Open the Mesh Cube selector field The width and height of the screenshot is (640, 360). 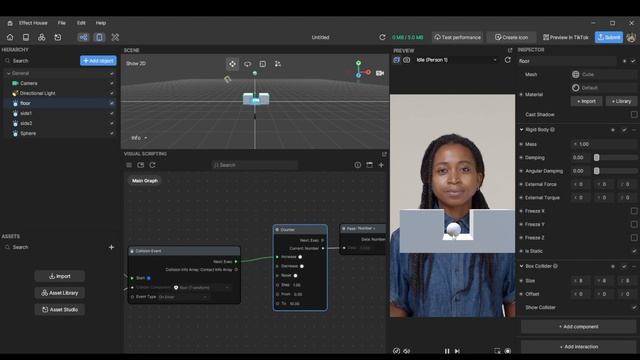(x=604, y=74)
